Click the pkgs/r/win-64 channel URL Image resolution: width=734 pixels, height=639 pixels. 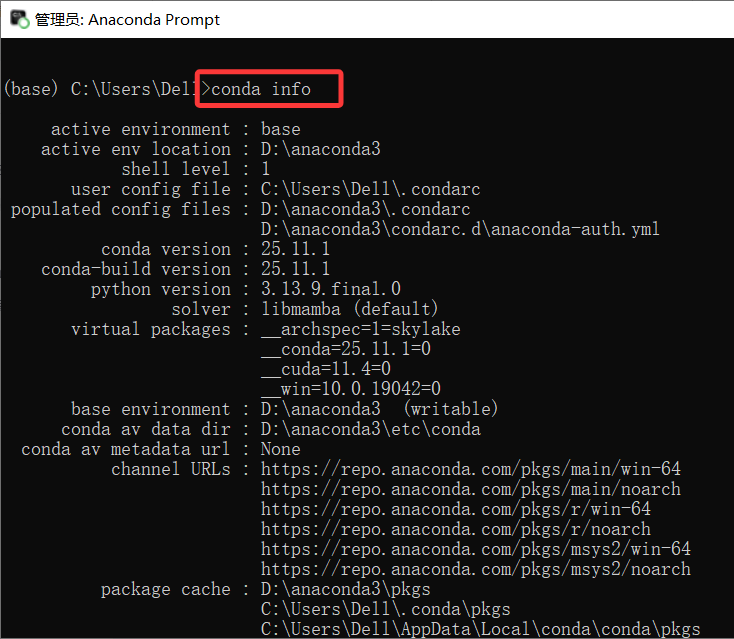[455, 509]
